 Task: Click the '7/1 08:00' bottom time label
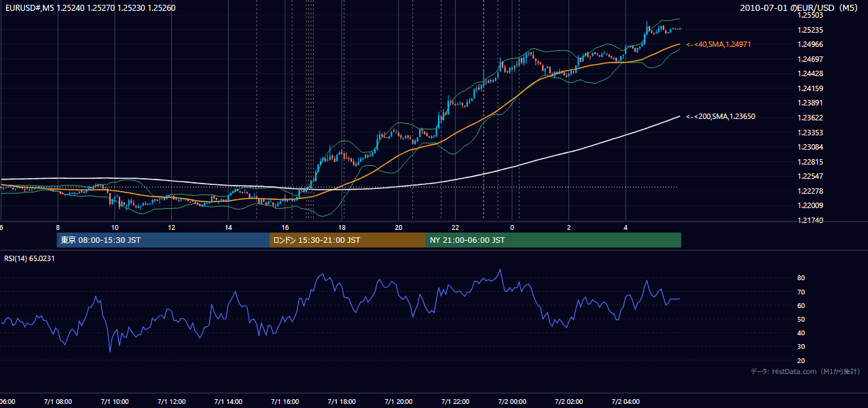pyautogui.click(x=58, y=402)
